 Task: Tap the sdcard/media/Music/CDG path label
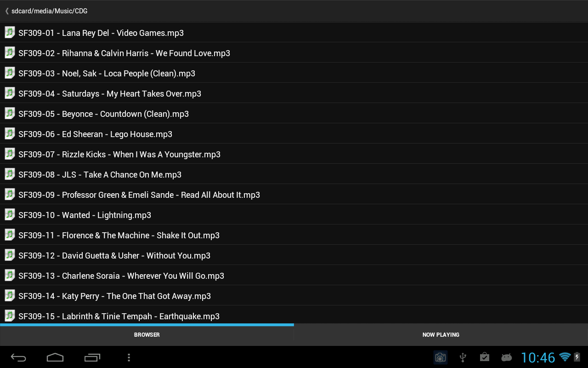tap(50, 11)
